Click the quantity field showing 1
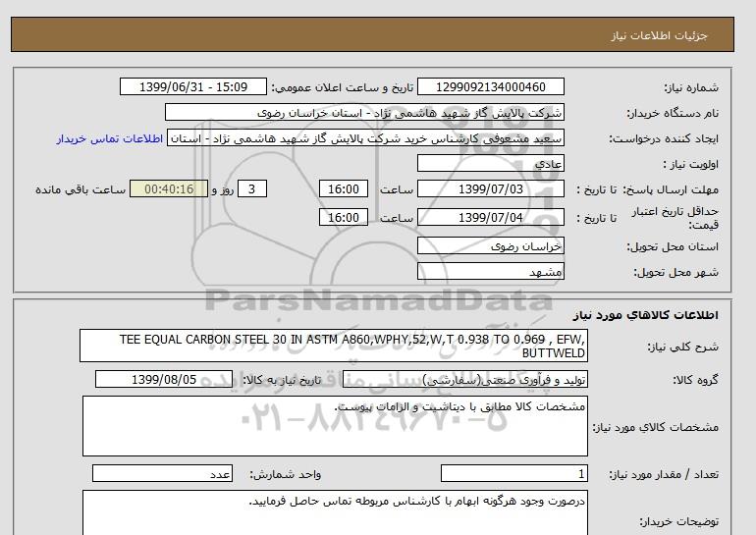Image resolution: width=756 pixels, height=535 pixels. tap(513, 474)
